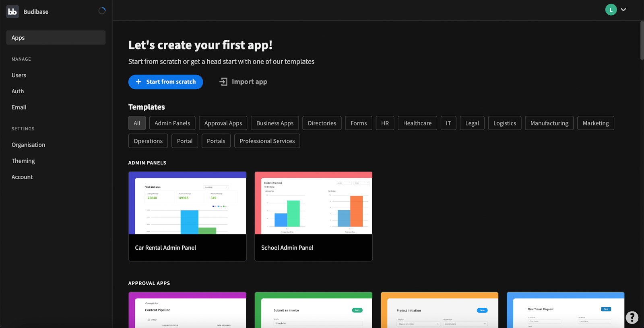Filter templates by Logistics
The height and width of the screenshot is (328, 644).
coord(505,123)
